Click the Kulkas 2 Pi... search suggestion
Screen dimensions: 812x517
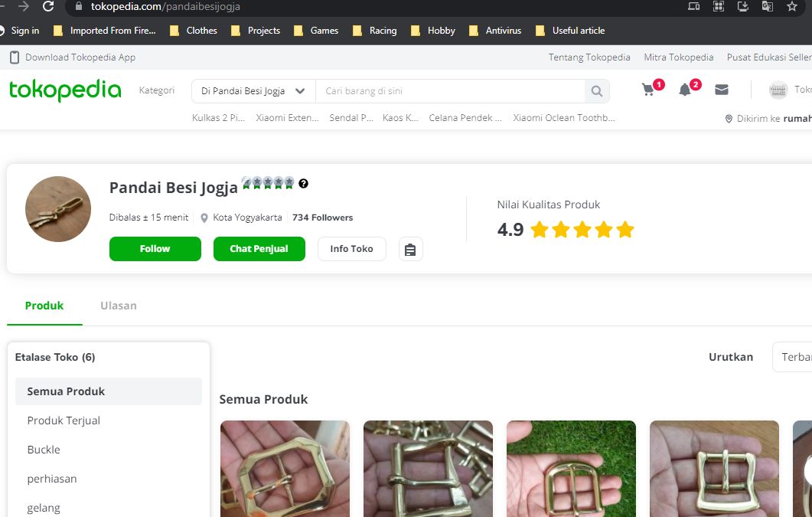point(218,118)
